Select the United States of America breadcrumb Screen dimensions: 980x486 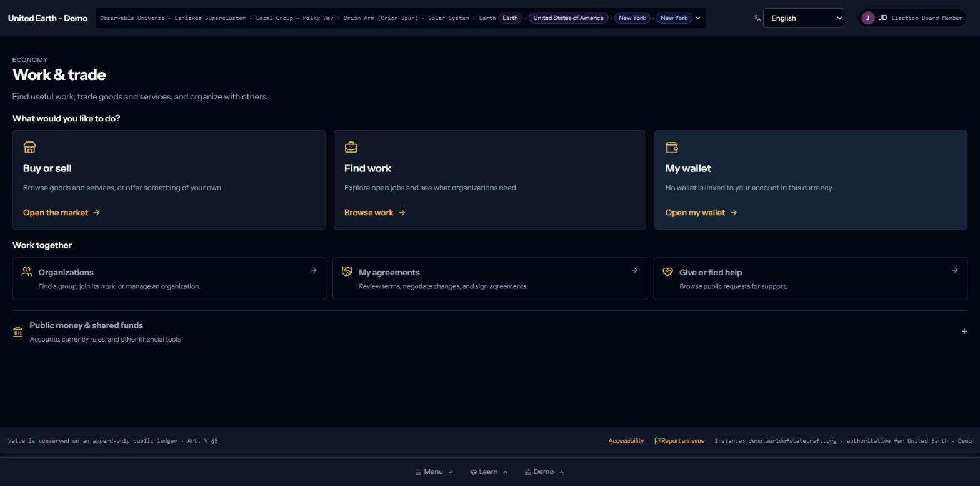pyautogui.click(x=568, y=18)
